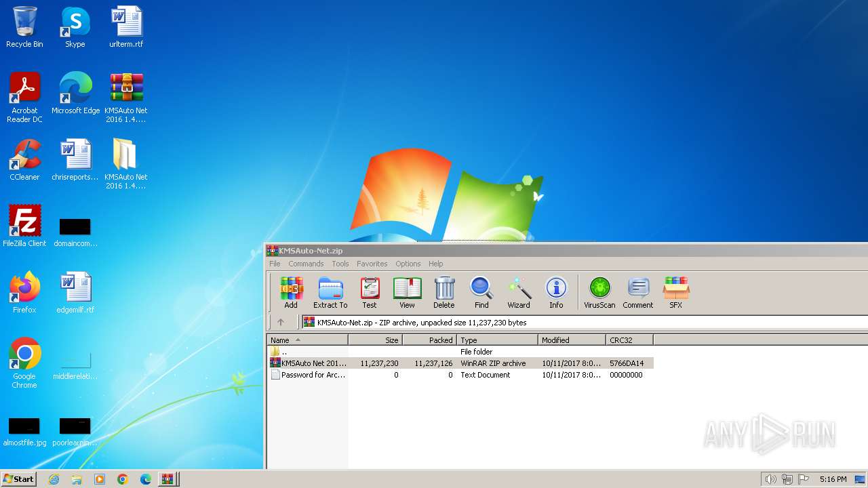The height and width of the screenshot is (488, 868).
Task: Select the KMSAuto Net folder desktop icon
Action: [126, 164]
